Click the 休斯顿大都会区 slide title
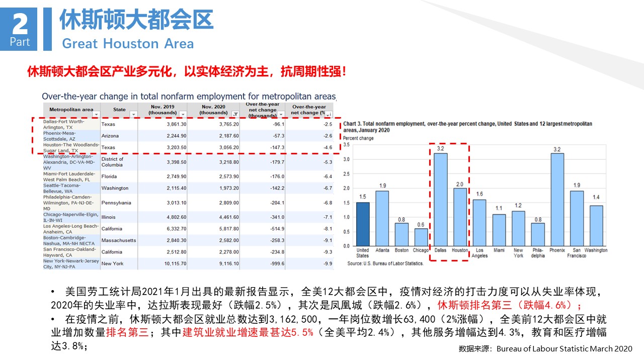The height and width of the screenshot is (362, 644). 136,20
